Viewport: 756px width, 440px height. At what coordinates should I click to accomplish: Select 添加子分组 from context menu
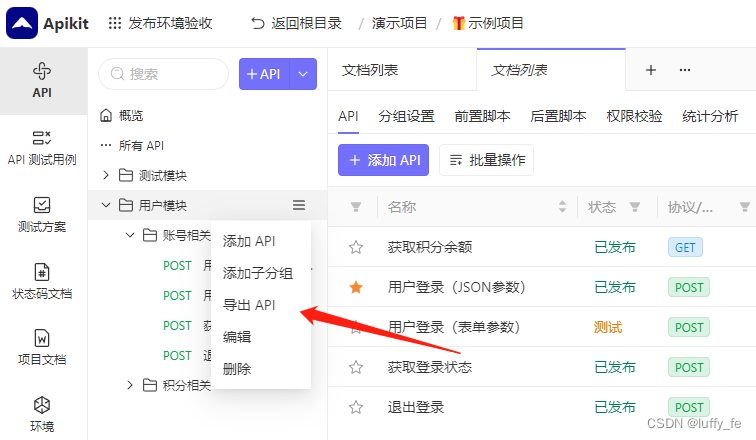[x=261, y=273]
